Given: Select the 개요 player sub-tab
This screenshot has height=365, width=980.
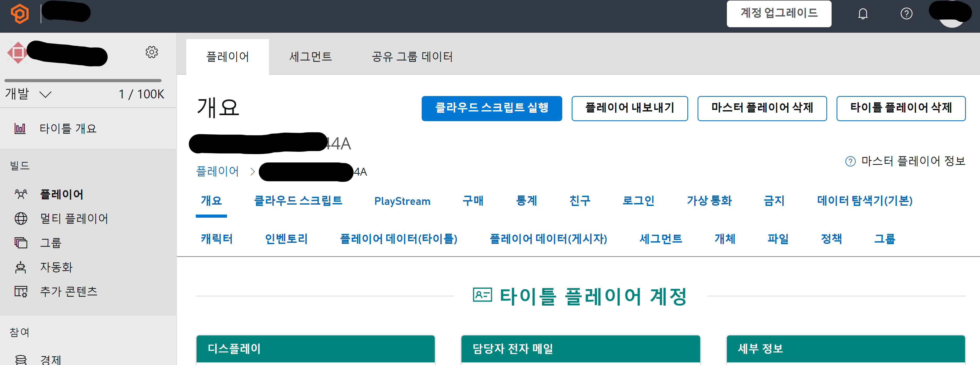Looking at the screenshot, I should click(211, 201).
